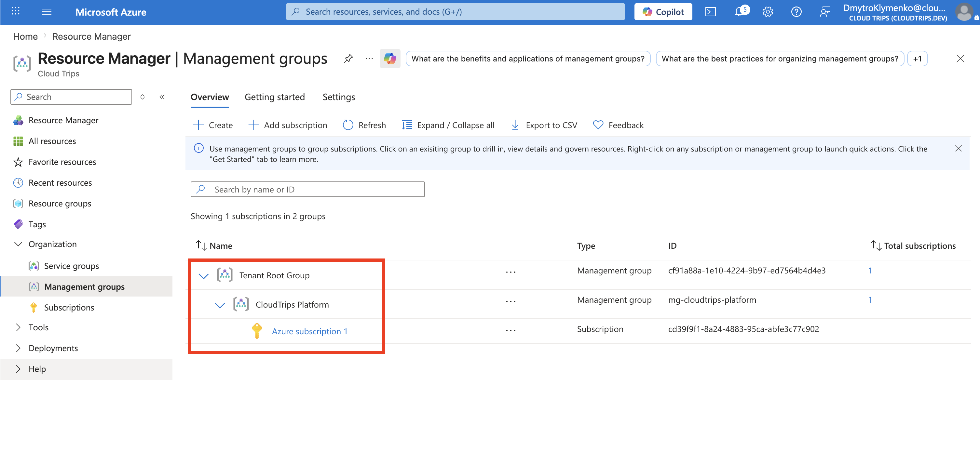980x450 pixels.
Task: Open Tenant Root Group
Action: [x=274, y=275]
